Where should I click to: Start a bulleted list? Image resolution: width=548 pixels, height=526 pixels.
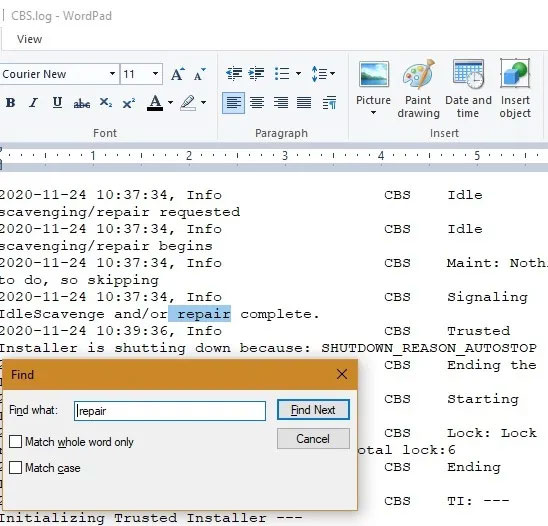(282, 74)
